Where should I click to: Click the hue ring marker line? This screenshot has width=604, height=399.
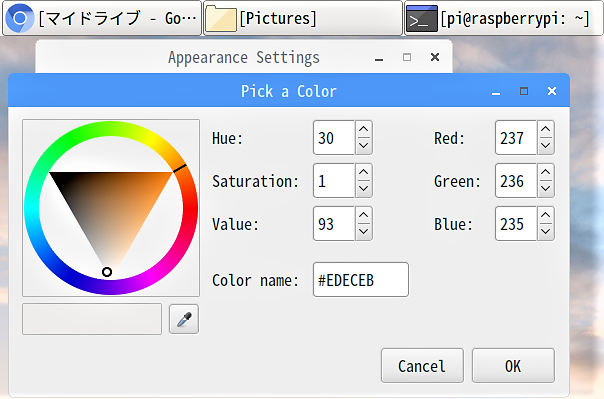pyautogui.click(x=180, y=168)
